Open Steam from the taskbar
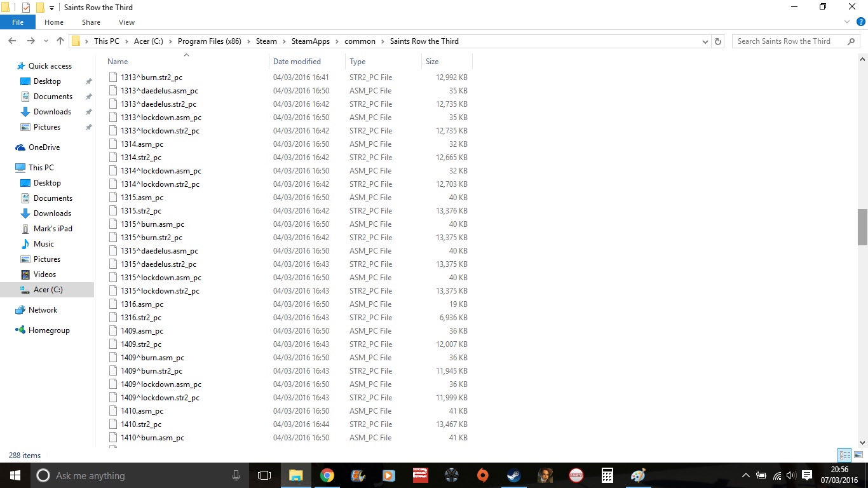 (x=513, y=475)
